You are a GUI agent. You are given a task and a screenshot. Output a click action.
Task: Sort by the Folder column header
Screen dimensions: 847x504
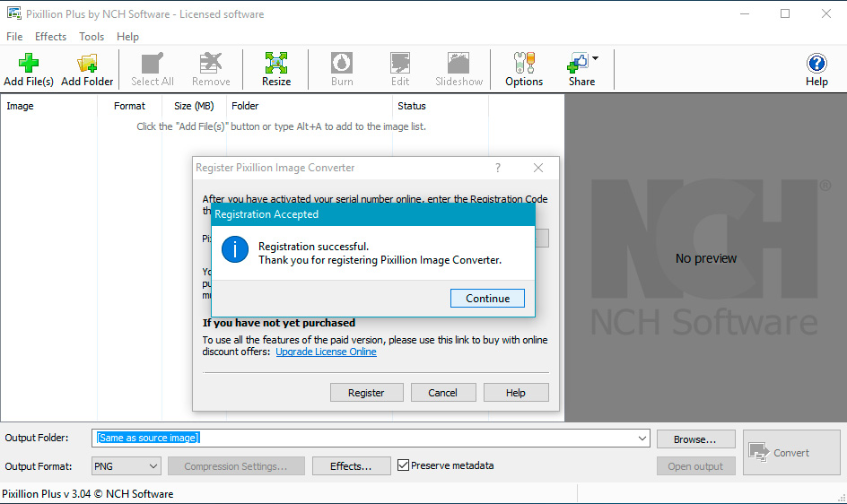tap(310, 106)
